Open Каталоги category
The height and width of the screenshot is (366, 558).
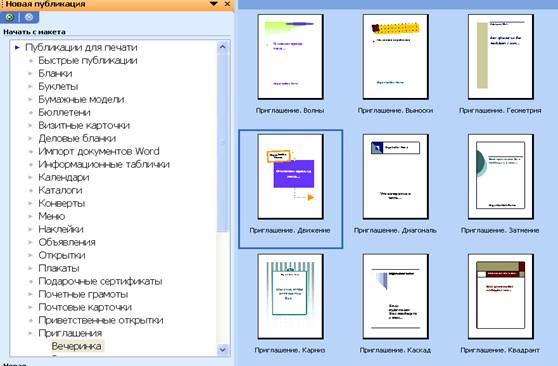coord(60,190)
